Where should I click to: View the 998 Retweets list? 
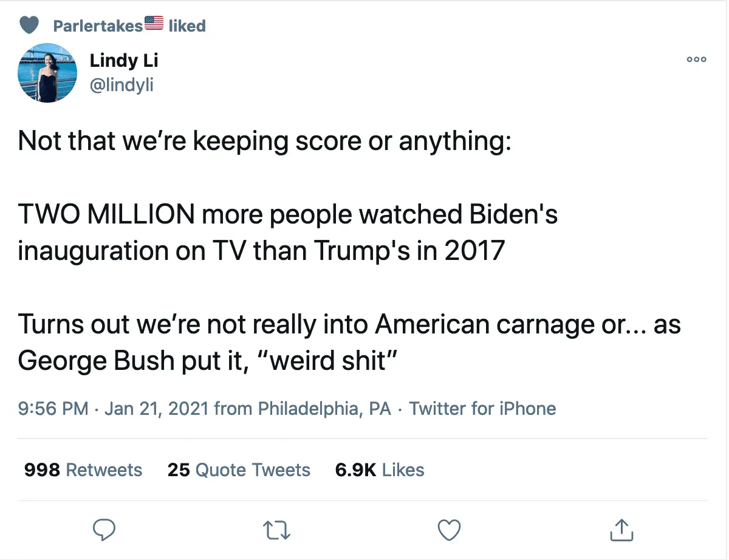tap(83, 470)
